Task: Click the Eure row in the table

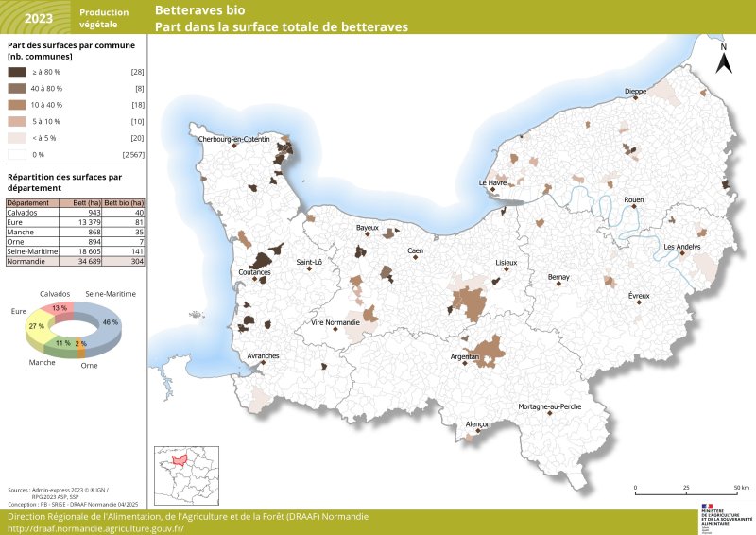Action: 76,222
